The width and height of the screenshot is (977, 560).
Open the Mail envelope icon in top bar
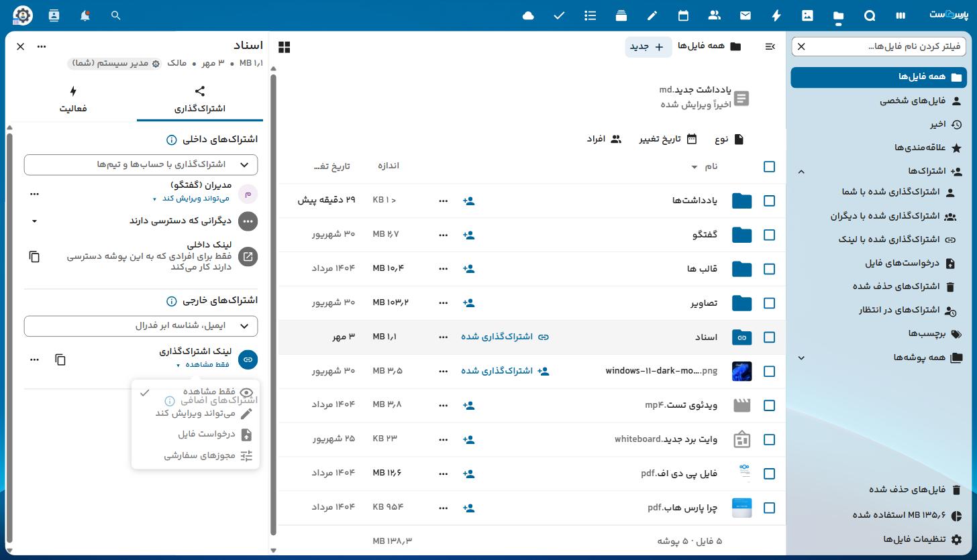(x=745, y=15)
